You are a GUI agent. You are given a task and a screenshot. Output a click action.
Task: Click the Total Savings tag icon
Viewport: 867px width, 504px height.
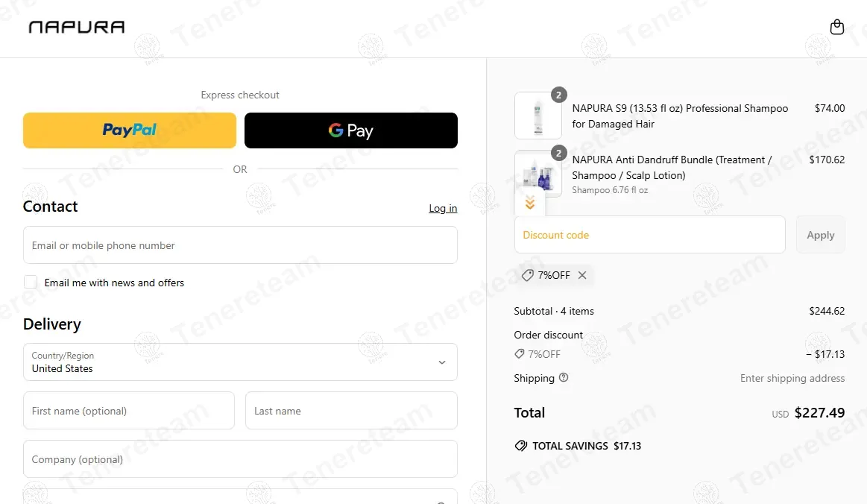click(x=521, y=446)
